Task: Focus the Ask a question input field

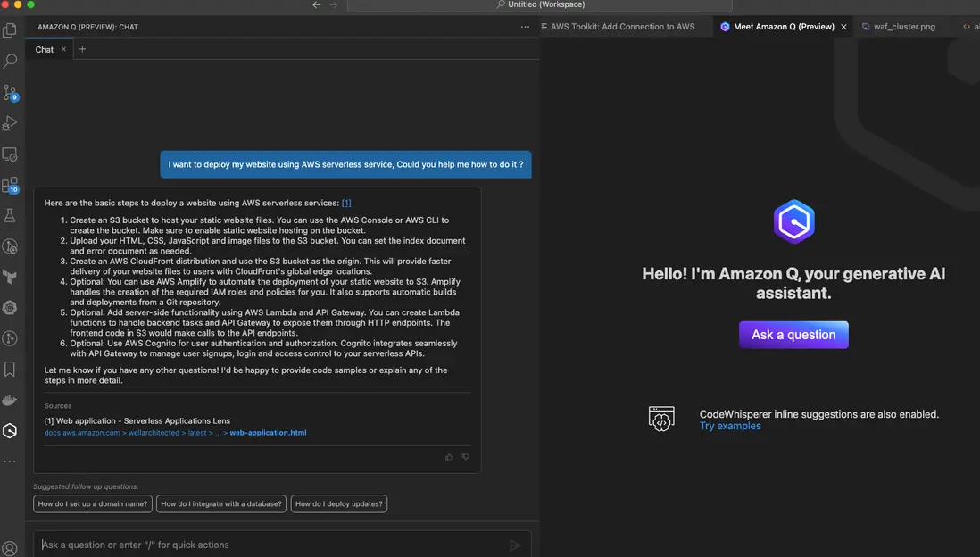Action: click(x=282, y=545)
